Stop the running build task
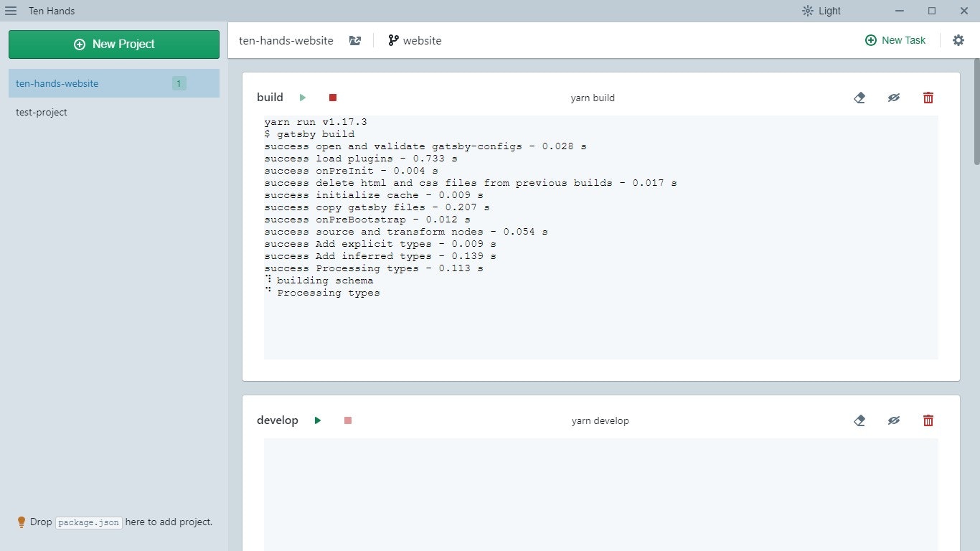The width and height of the screenshot is (980, 551). click(x=333, y=98)
